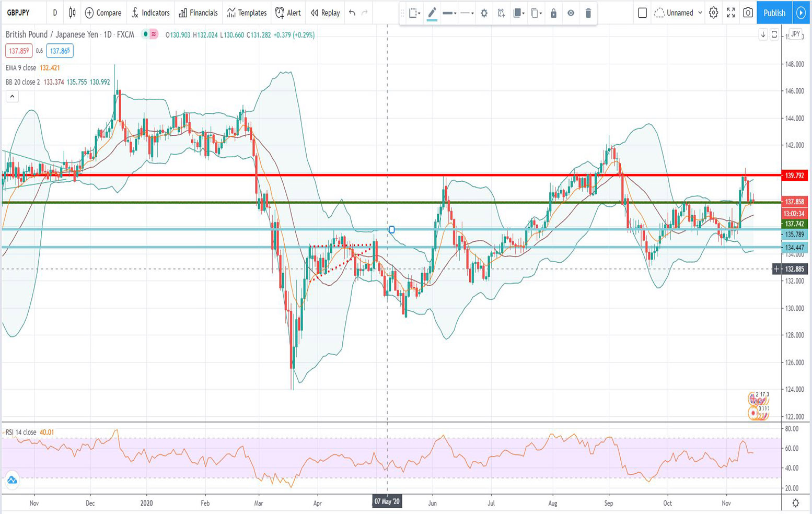Open the line style dropdown
The width and height of the screenshot is (812, 514).
tap(467, 13)
